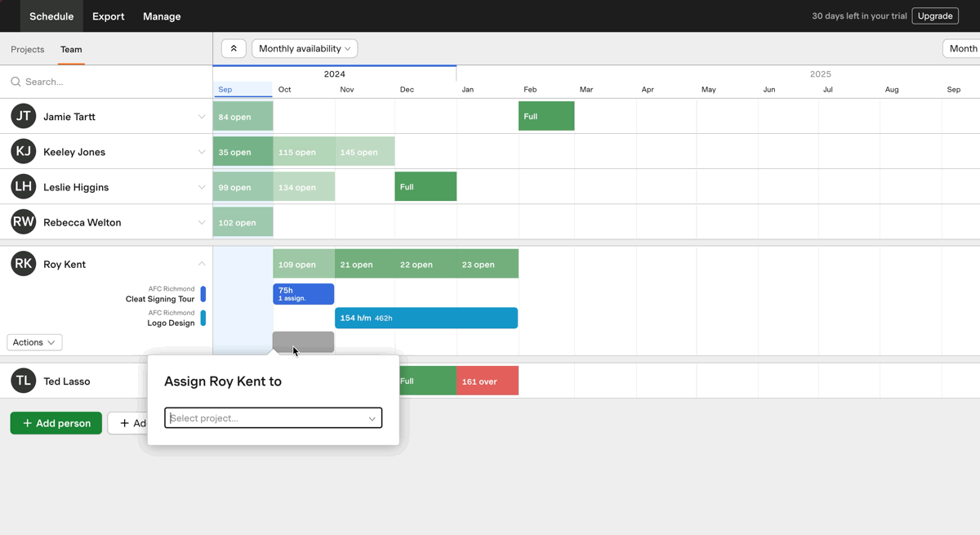Click Jamie Tartt's Full February block
This screenshot has width=980, height=535.
tap(546, 116)
